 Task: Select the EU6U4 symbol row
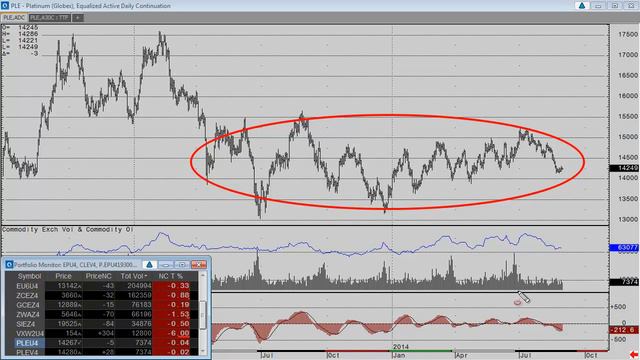[27, 286]
